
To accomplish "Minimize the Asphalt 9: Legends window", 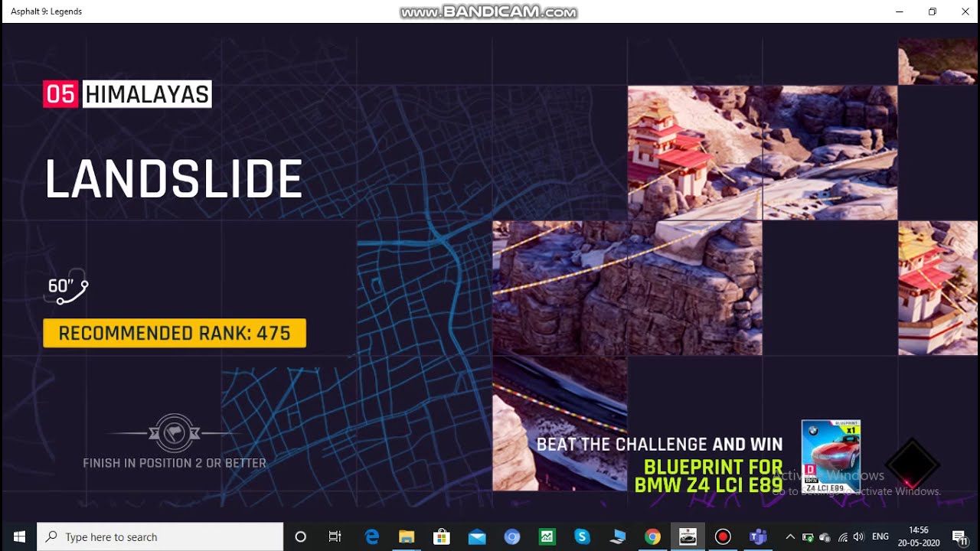I will (899, 11).
